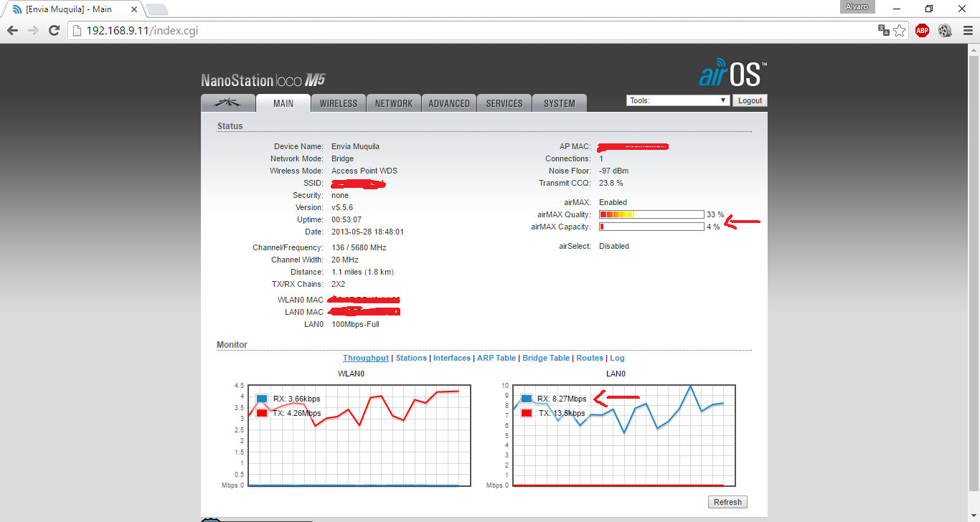Viewport: 980px width, 522px height.
Task: Click the address bar URL
Action: pyautogui.click(x=142, y=30)
